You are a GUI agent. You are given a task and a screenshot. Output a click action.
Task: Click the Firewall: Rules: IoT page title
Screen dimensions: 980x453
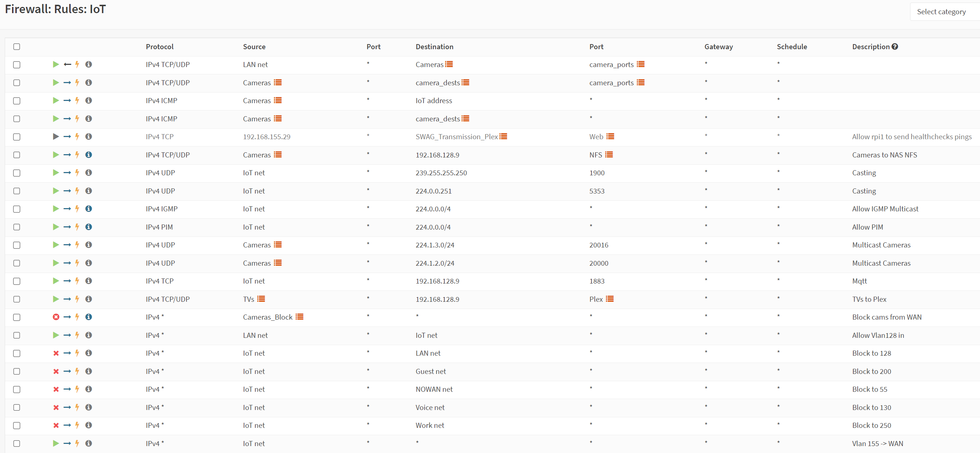click(56, 9)
